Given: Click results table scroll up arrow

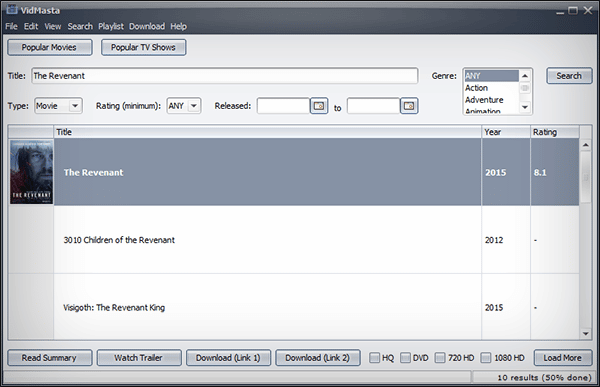Looking at the screenshot, I should pos(585,145).
